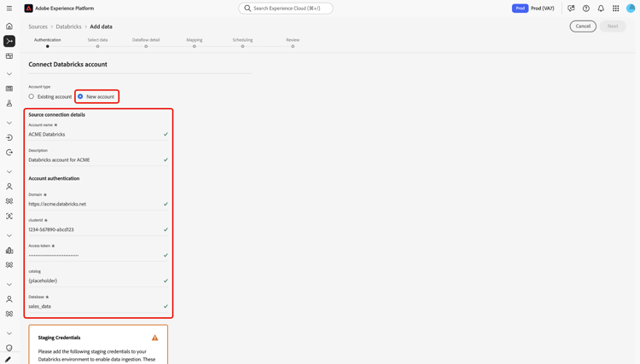Click the 'Account type' label
Screen dimensions: 640x364
click(x=39, y=87)
